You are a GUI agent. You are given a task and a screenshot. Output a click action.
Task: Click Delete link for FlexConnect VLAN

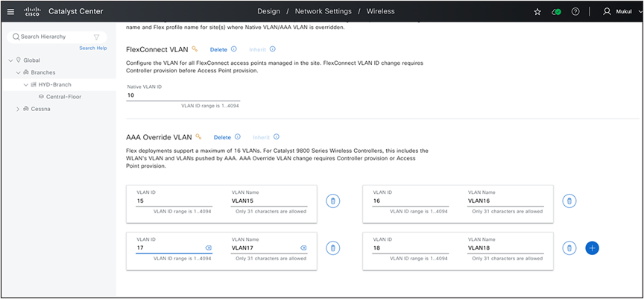218,50
